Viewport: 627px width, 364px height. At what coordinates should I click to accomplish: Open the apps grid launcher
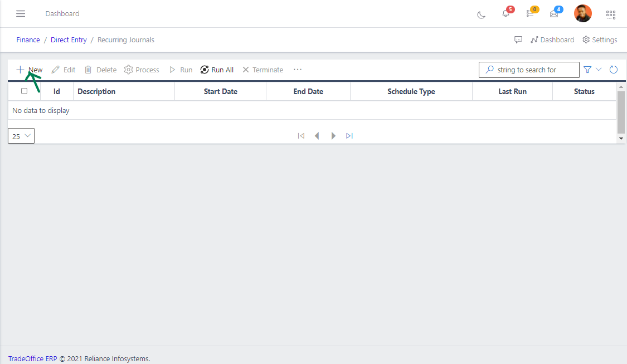click(x=611, y=14)
